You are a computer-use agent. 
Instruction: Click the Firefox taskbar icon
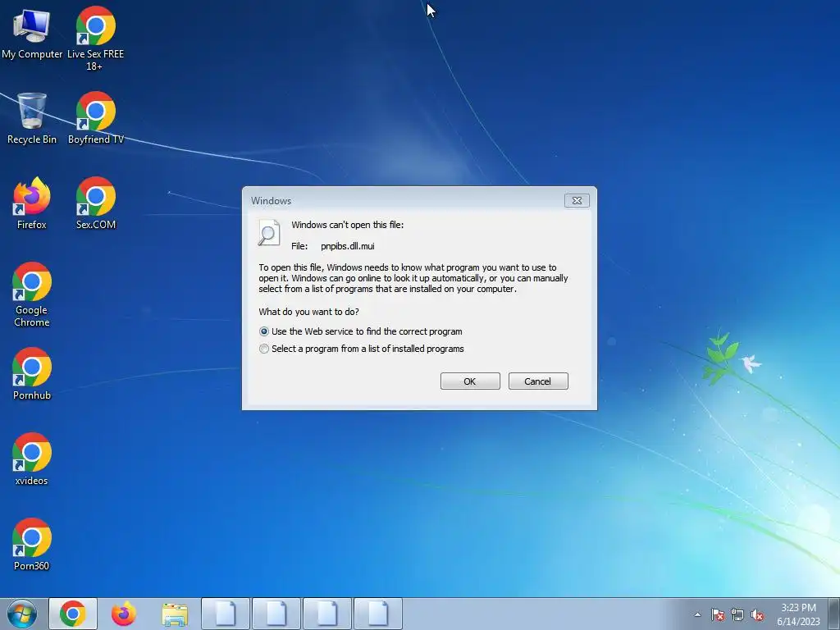click(x=124, y=614)
